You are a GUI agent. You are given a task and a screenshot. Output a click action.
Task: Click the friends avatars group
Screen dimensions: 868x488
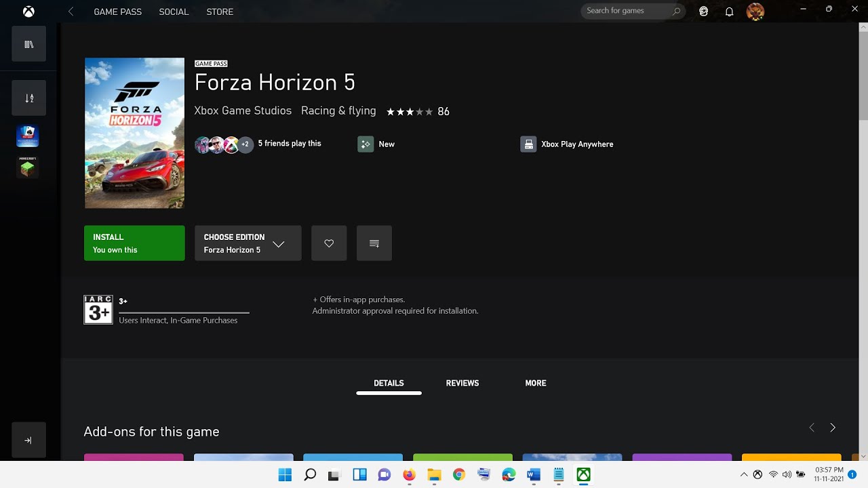[x=224, y=144]
